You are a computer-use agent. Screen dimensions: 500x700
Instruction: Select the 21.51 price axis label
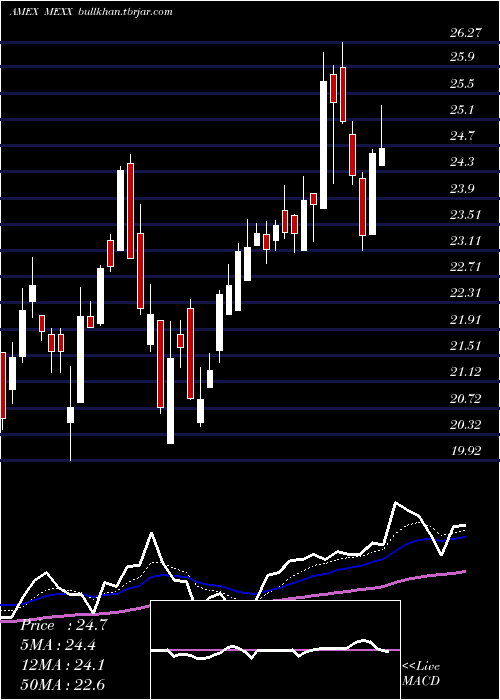pyautogui.click(x=466, y=346)
